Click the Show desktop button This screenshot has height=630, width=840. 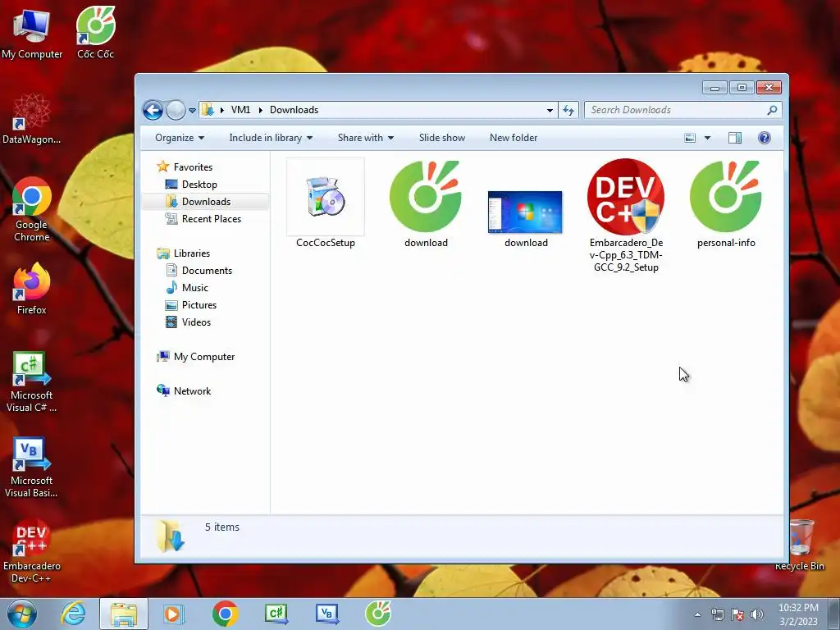click(x=833, y=614)
